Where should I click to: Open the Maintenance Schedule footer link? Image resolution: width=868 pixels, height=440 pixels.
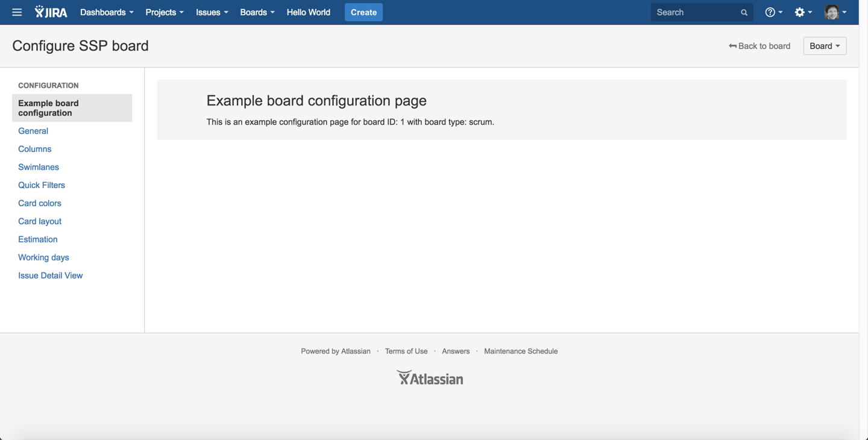(521, 351)
